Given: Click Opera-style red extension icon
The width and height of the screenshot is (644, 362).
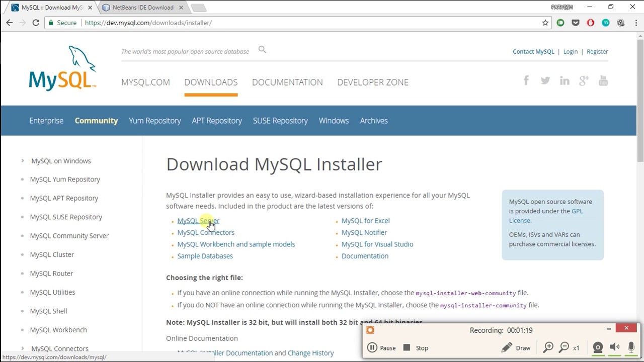Looking at the screenshot, I should pyautogui.click(x=591, y=23).
